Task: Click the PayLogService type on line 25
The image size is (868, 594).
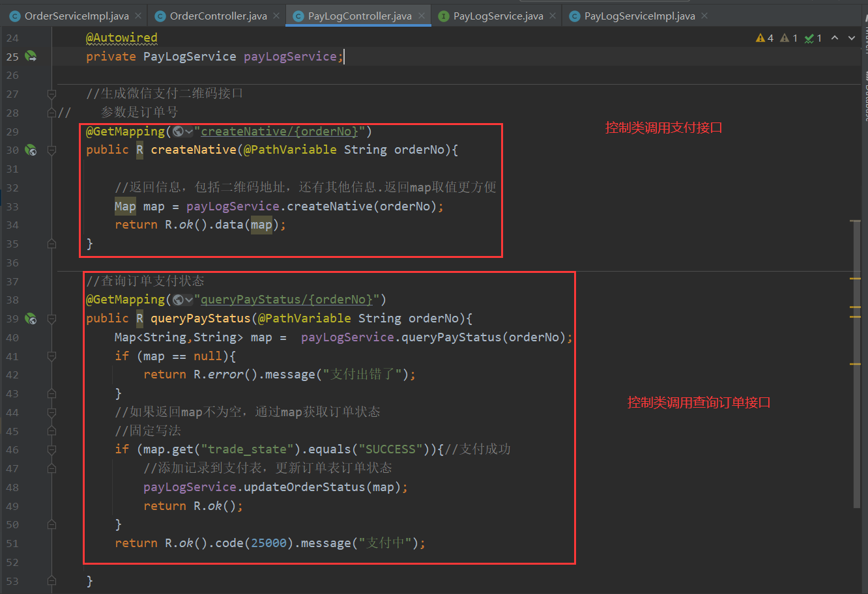Action: (x=190, y=57)
